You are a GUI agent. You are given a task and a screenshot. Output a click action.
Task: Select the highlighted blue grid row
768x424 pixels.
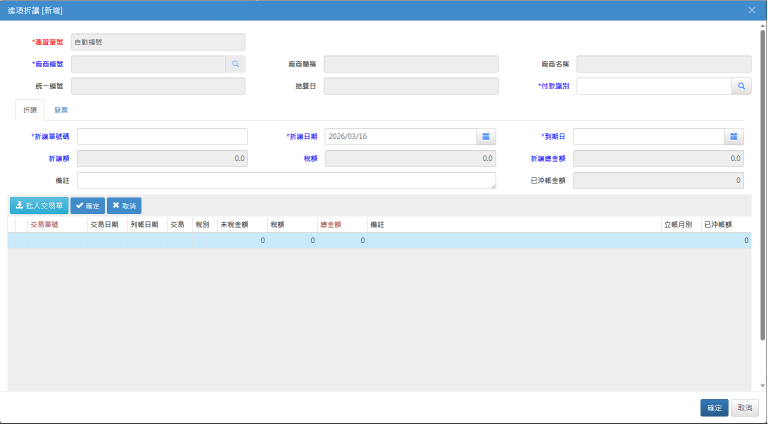click(380, 241)
